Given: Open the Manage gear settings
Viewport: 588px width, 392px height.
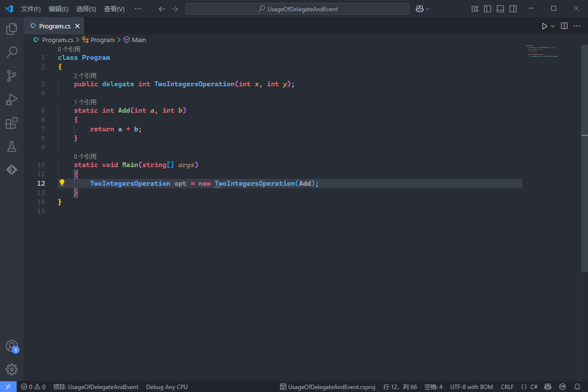Looking at the screenshot, I should tap(12, 369).
